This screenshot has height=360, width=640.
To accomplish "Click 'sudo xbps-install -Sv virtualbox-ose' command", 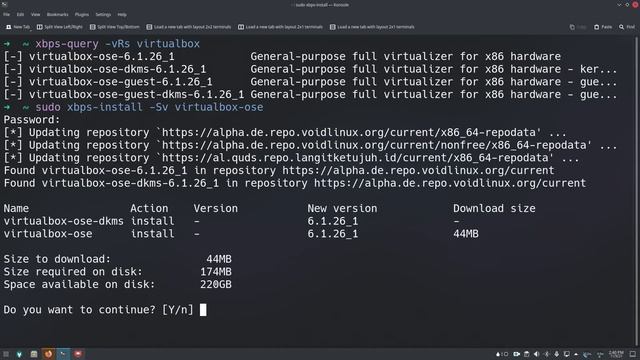I will coord(149,107).
